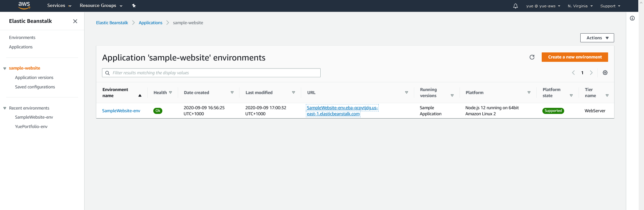Open the Elastic Beanstalk breadcrumb link

tap(112, 23)
